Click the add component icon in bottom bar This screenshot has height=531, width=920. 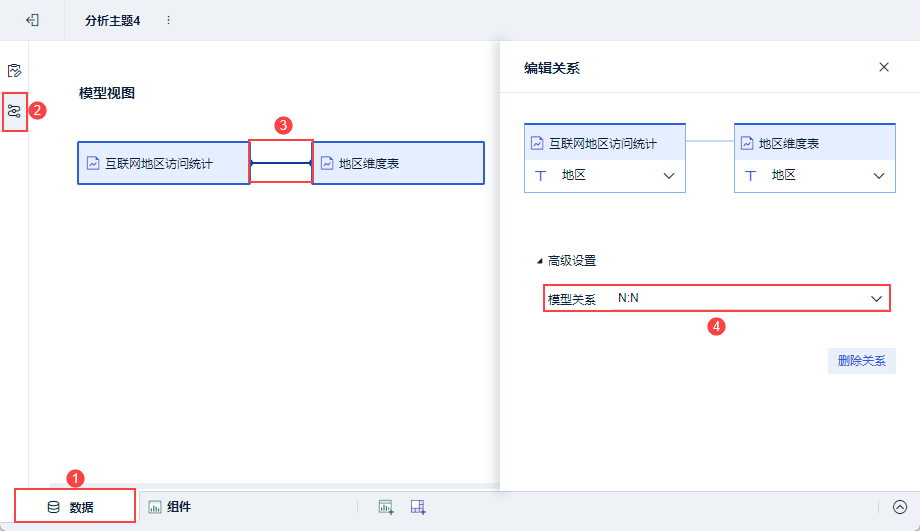coord(386,507)
